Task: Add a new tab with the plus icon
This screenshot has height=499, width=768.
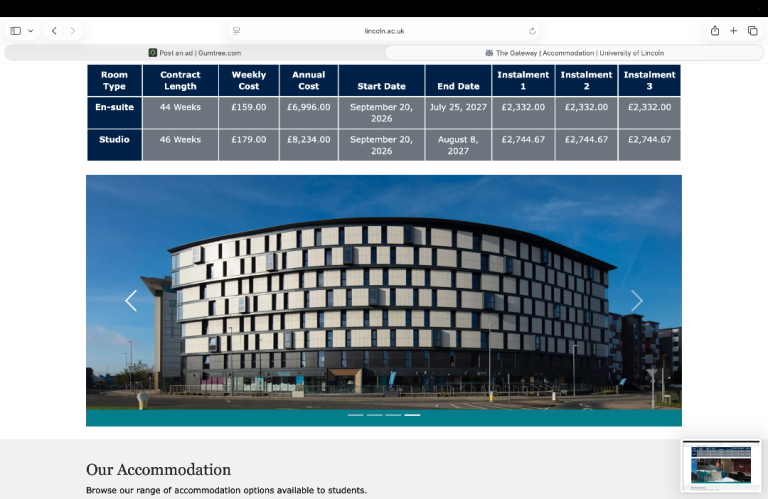Action: [x=734, y=31]
